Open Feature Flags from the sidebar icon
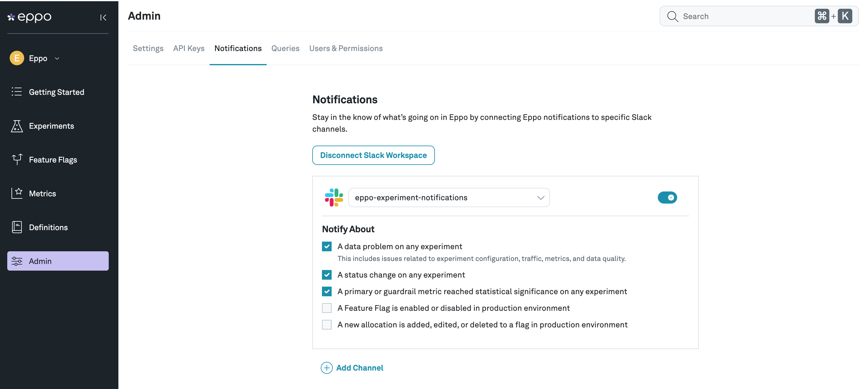 tap(17, 159)
